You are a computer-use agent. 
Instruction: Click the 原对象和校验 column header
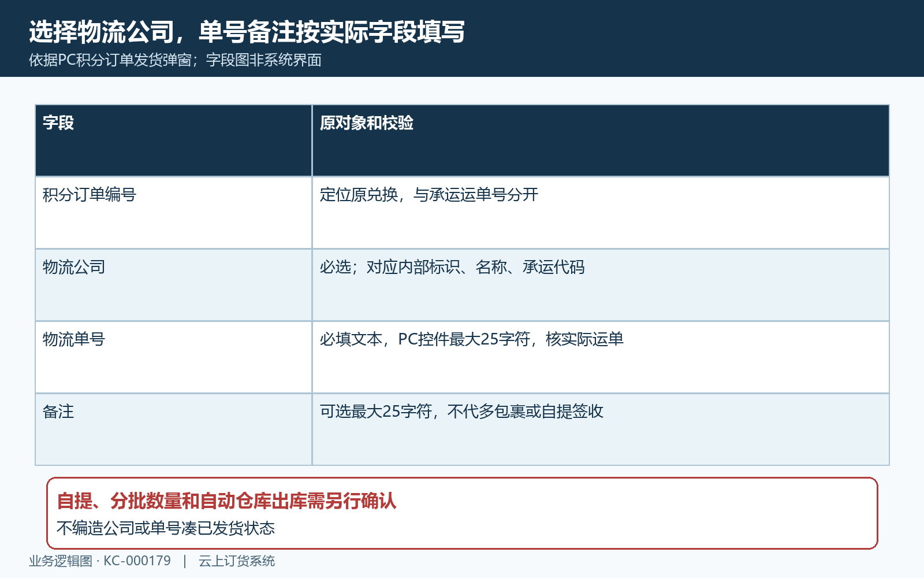tap(601, 140)
